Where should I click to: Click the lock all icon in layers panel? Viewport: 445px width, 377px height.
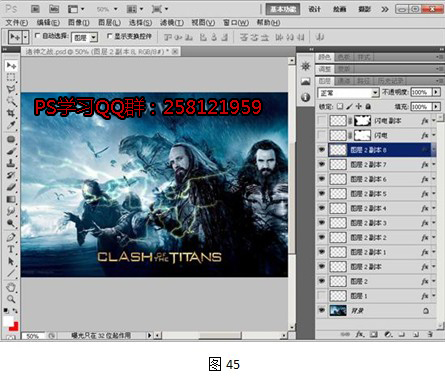(x=368, y=107)
